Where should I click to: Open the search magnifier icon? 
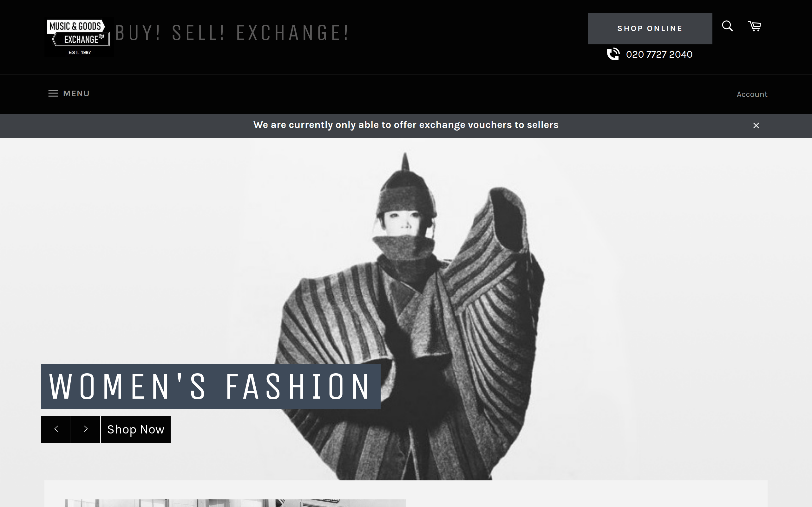[727, 26]
